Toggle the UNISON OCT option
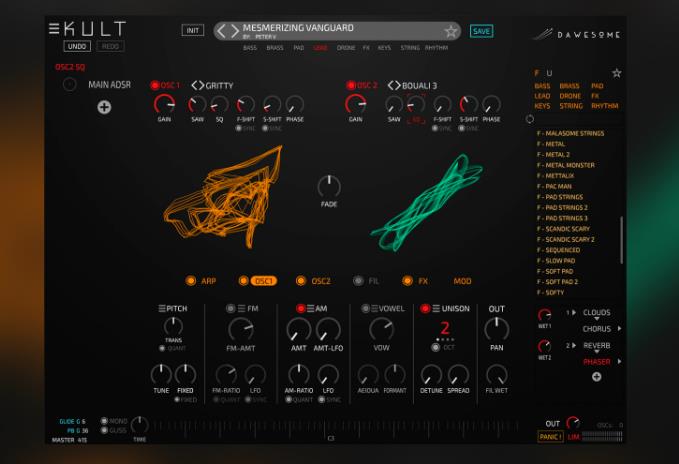The width and height of the screenshot is (679, 464). click(x=436, y=347)
